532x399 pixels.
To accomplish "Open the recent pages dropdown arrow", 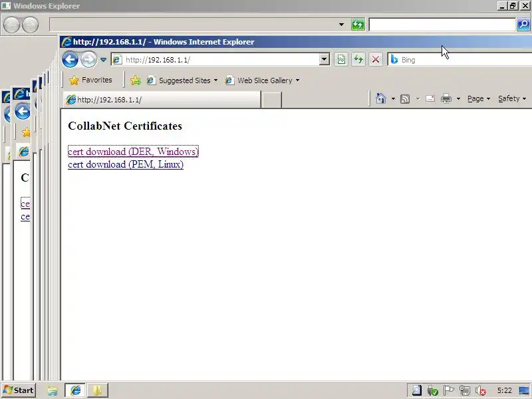I will [x=104, y=60].
